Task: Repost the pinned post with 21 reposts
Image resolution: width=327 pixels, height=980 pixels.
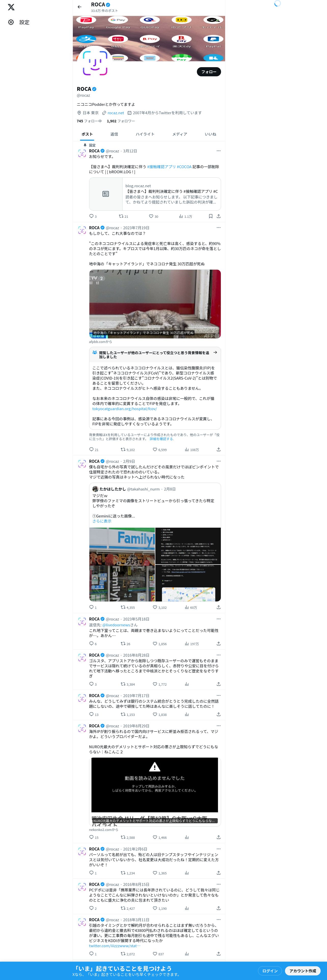Action: tap(123, 216)
